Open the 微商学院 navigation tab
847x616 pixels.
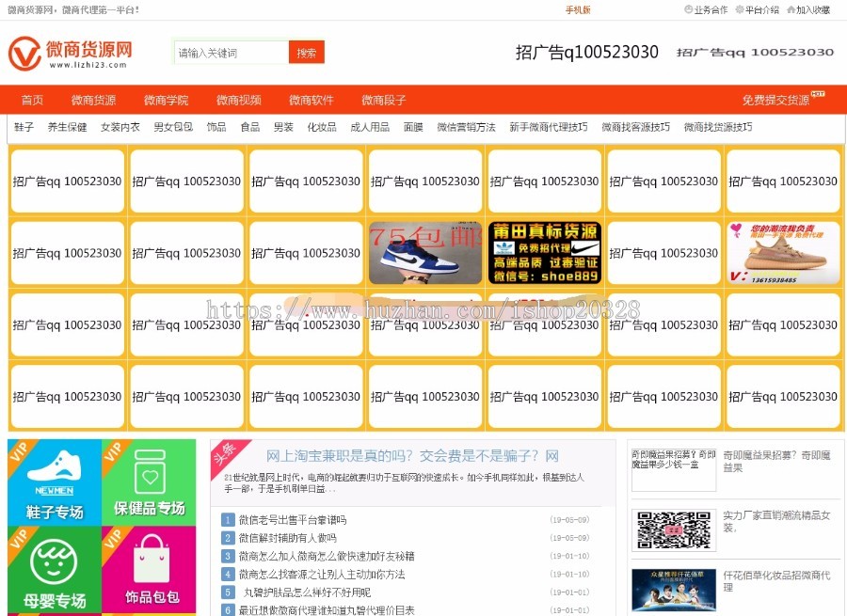click(165, 99)
